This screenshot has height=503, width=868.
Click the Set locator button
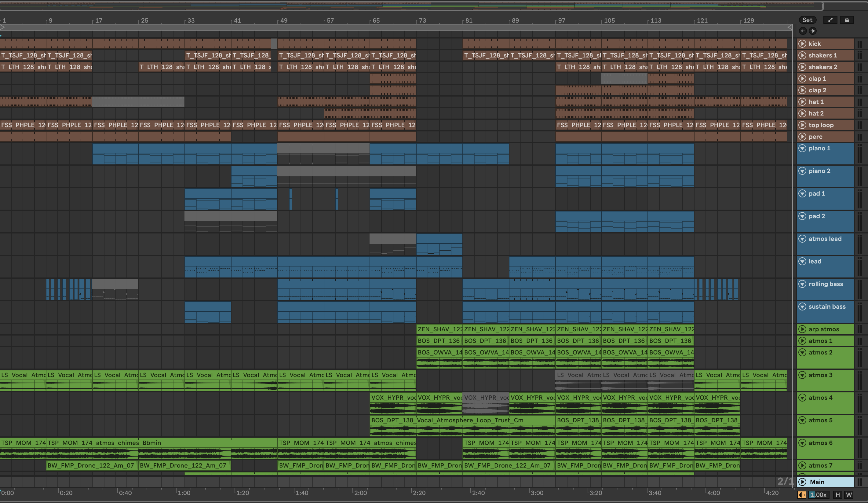pyautogui.click(x=808, y=20)
